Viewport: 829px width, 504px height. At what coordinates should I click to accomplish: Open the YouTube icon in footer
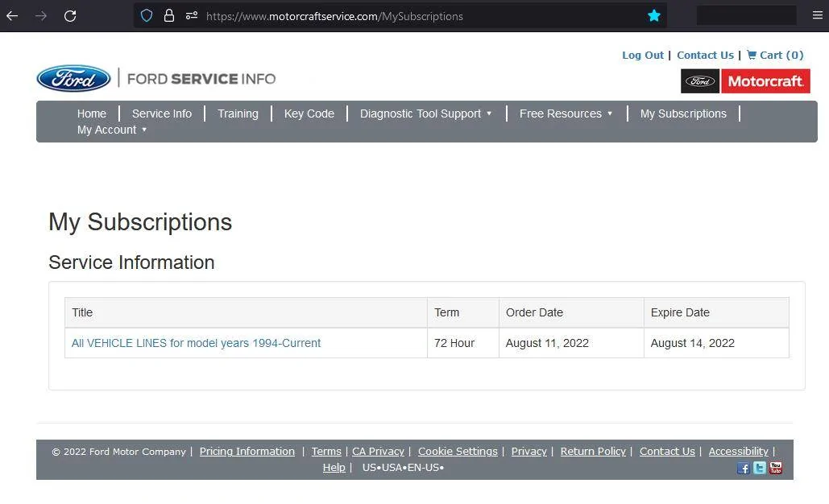point(776,468)
